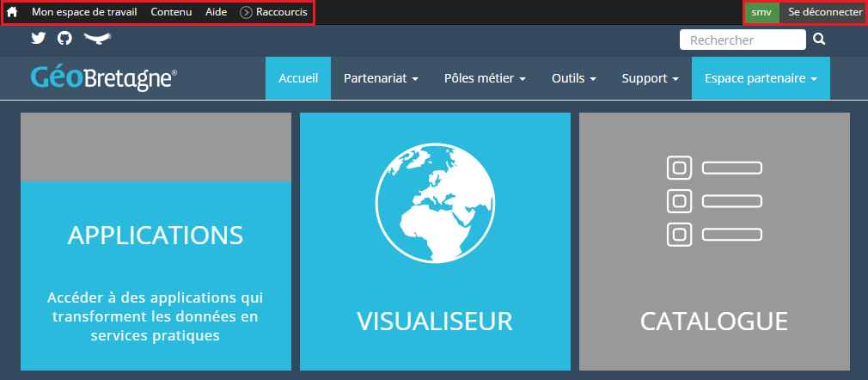Click Se déconnecter to log out
Image resolution: width=868 pixels, height=380 pixels.
point(825,12)
